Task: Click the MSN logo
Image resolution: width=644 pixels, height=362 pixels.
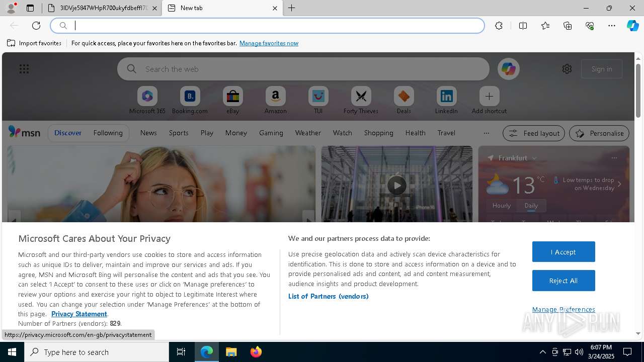Action: point(24,132)
